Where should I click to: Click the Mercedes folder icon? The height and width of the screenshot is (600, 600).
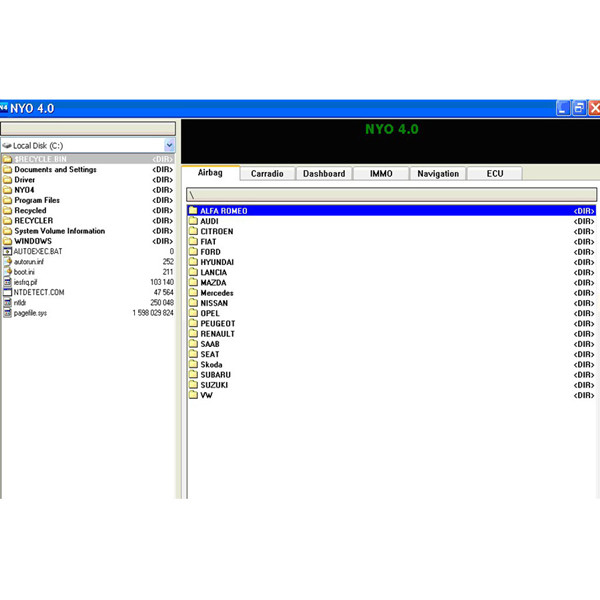tap(193, 293)
